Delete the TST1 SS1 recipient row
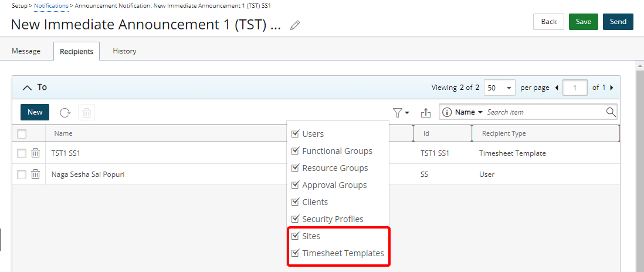Viewport: 644px width, 272px height. tap(36, 153)
